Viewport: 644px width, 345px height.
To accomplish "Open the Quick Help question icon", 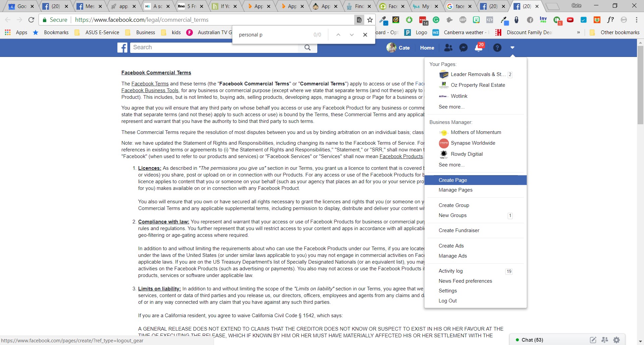I will coord(497,48).
